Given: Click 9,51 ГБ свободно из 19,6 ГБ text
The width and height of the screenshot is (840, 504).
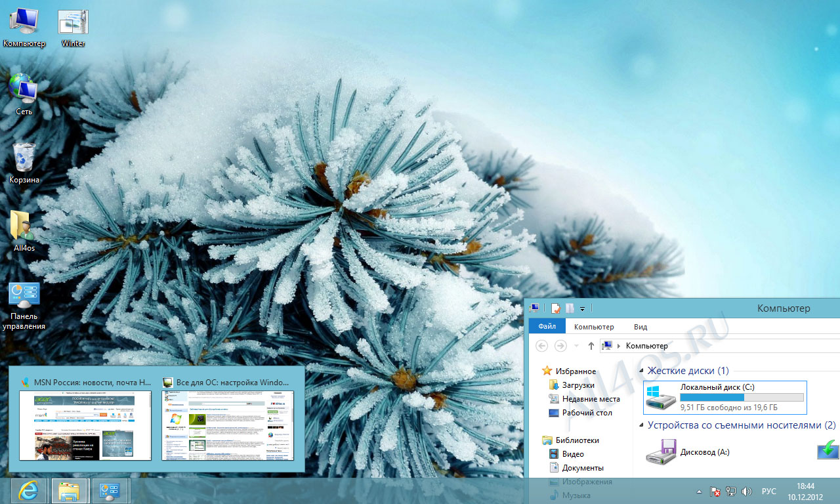Looking at the screenshot, I should pos(729,408).
